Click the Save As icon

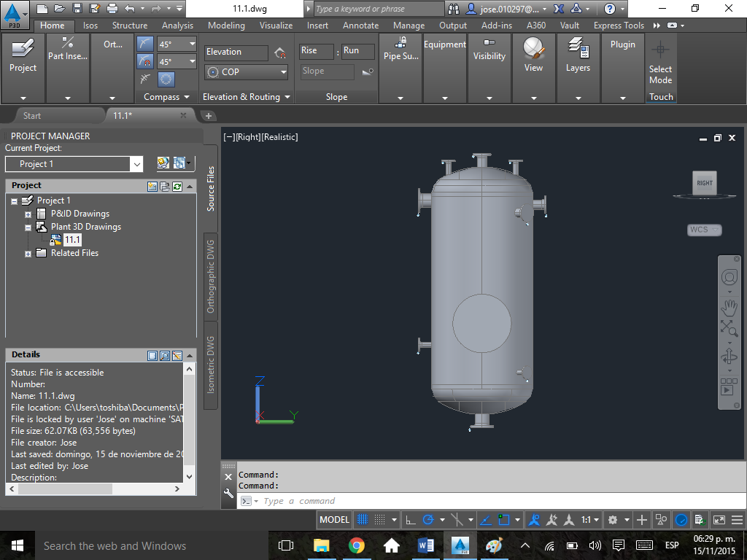pyautogui.click(x=94, y=9)
